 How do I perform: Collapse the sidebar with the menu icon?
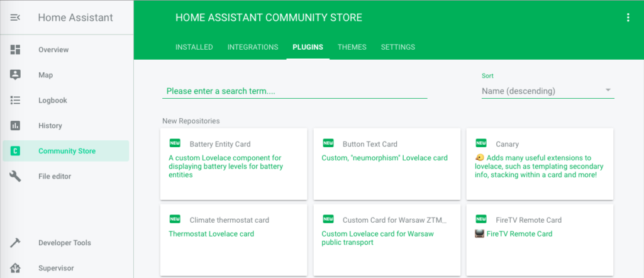pos(15,18)
